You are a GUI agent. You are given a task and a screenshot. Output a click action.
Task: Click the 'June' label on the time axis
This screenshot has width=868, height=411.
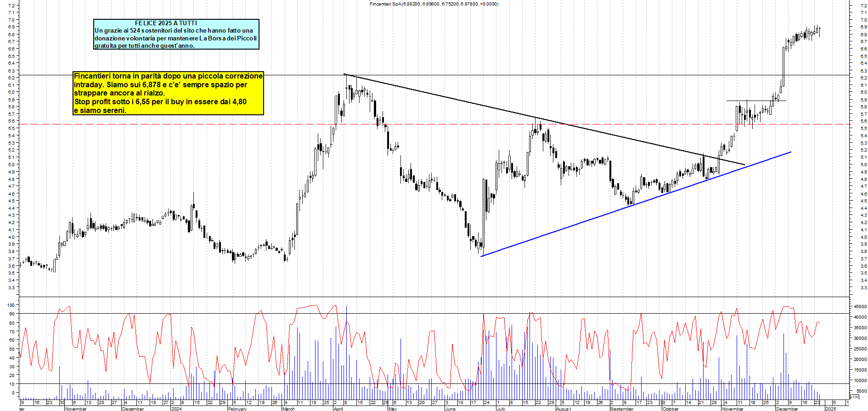click(450, 409)
